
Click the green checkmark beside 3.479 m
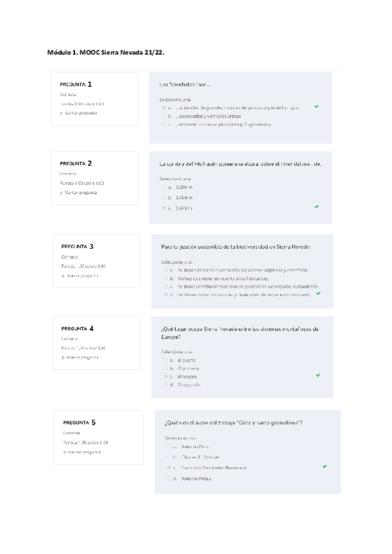coord(316,206)
